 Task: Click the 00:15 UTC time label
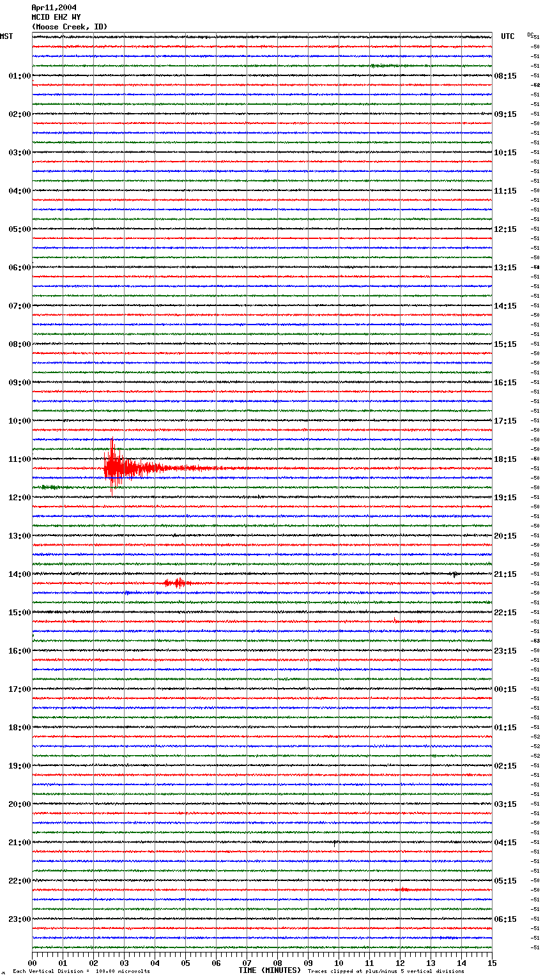(x=505, y=689)
